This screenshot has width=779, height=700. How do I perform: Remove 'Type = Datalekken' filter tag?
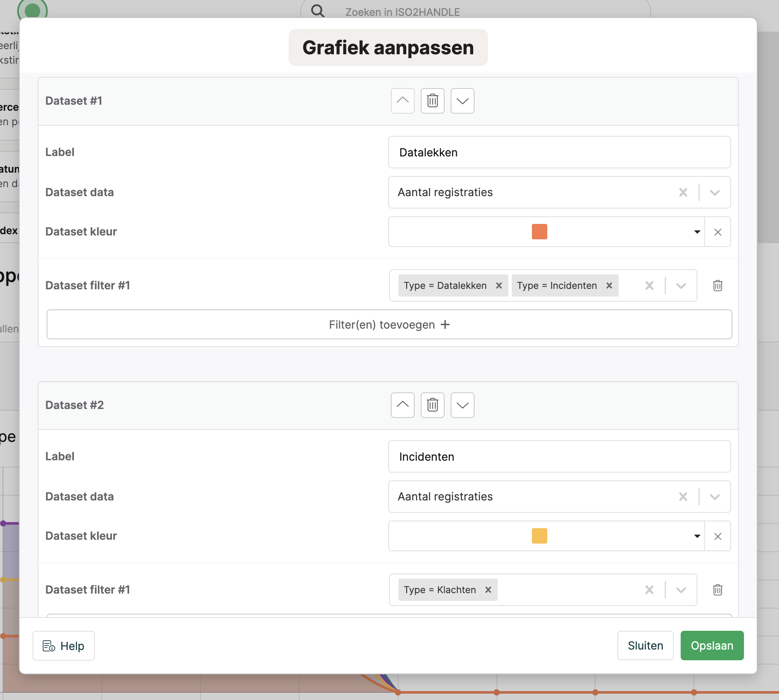tap(499, 285)
